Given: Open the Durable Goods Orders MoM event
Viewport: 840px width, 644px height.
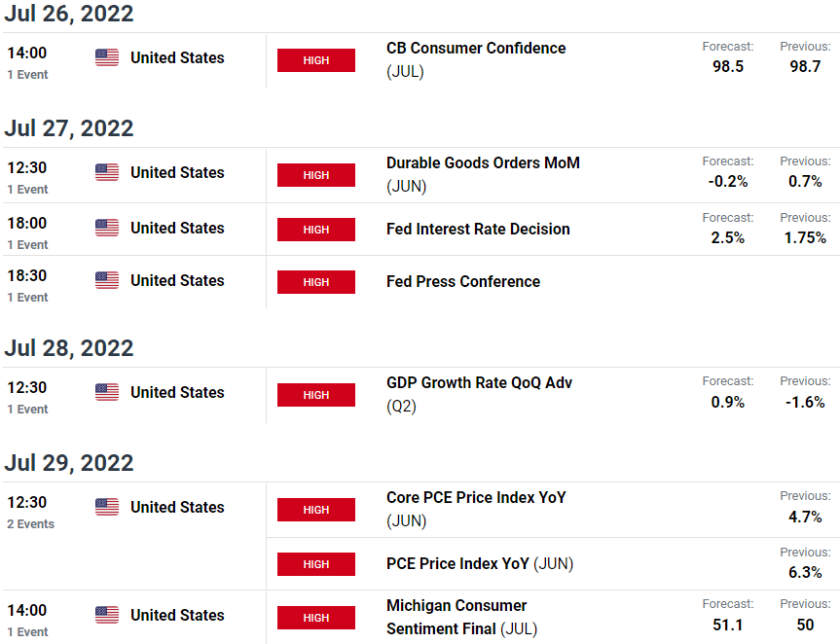Looking at the screenshot, I should click(483, 174).
